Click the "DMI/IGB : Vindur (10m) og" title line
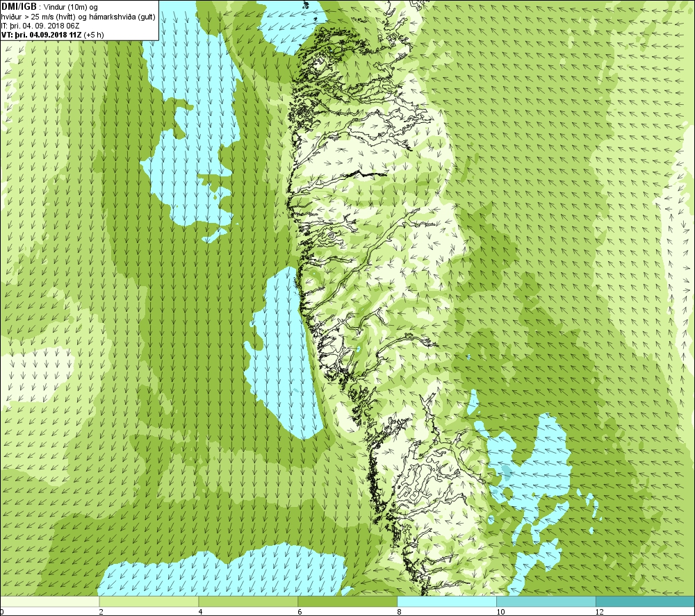The image size is (695, 616). tap(49, 7)
